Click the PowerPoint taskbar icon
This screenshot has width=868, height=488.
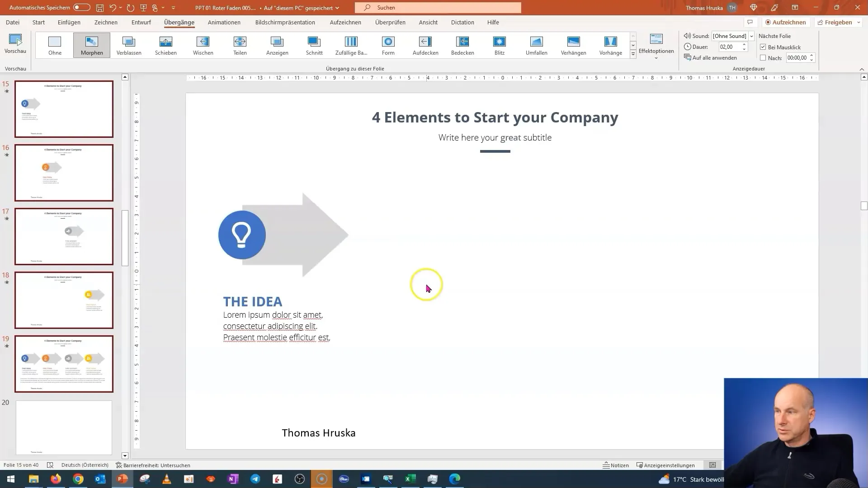tap(122, 479)
